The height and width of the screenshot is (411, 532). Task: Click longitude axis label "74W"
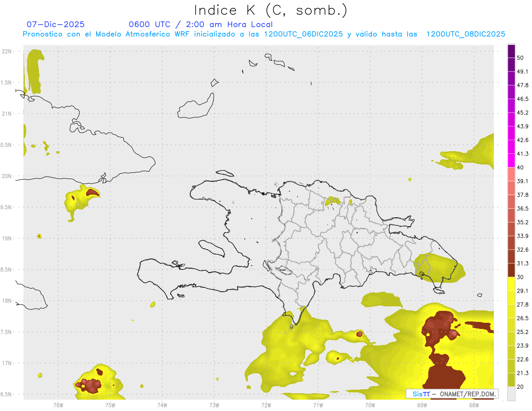coord(162,405)
